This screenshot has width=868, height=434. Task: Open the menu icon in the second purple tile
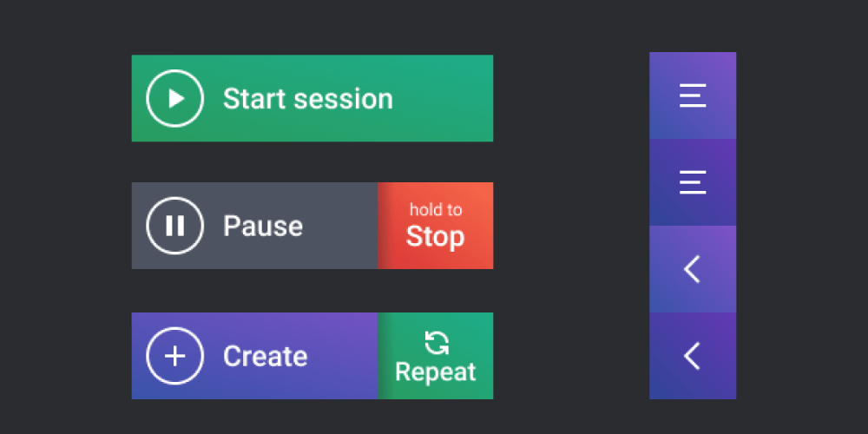pyautogui.click(x=693, y=182)
